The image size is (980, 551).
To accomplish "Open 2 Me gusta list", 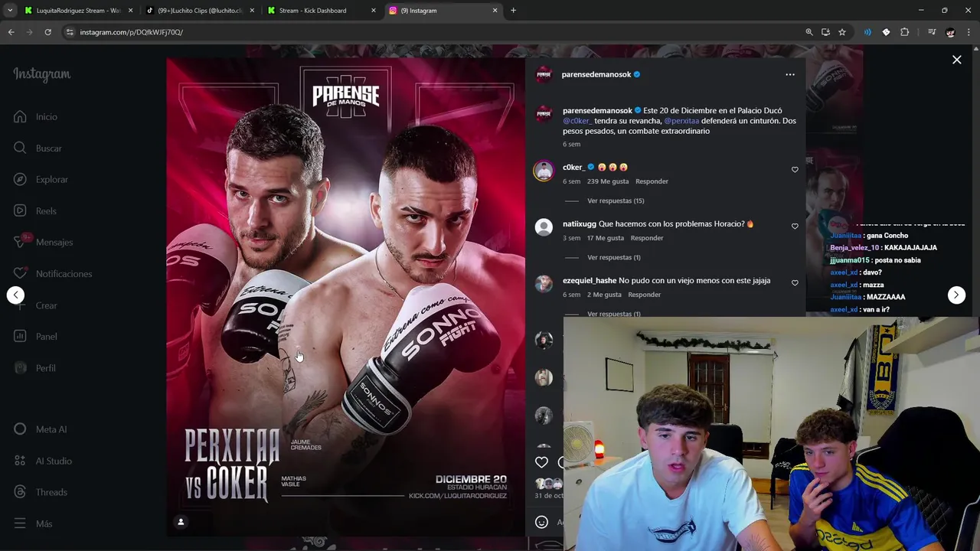I will [x=604, y=295].
